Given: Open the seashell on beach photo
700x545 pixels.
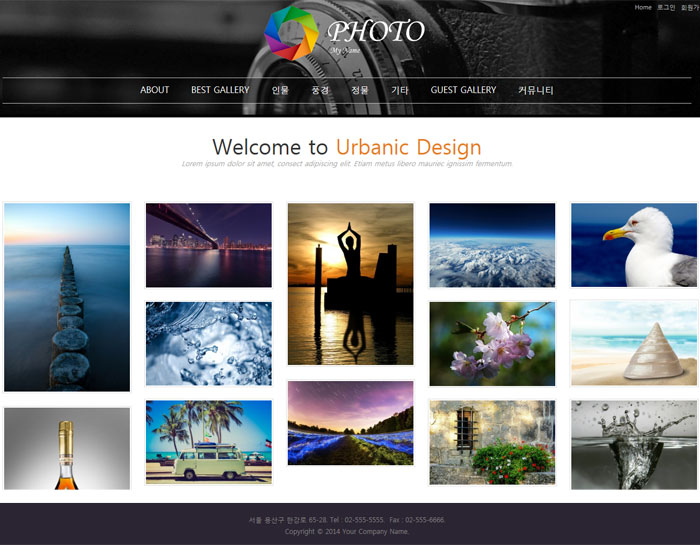Looking at the screenshot, I should click(x=634, y=343).
